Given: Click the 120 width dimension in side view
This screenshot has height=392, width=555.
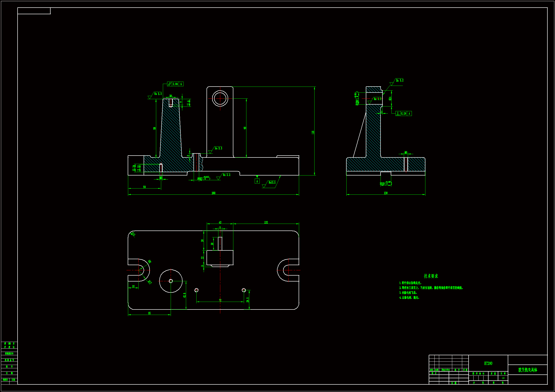Looking at the screenshot, I should click(x=386, y=193).
